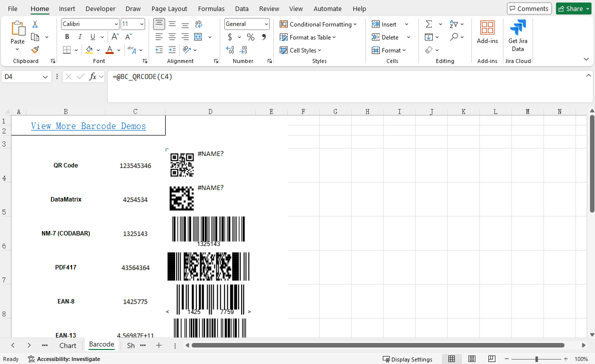The width and height of the screenshot is (595, 364).
Task: Toggle Middle Align
Action: [172, 24]
